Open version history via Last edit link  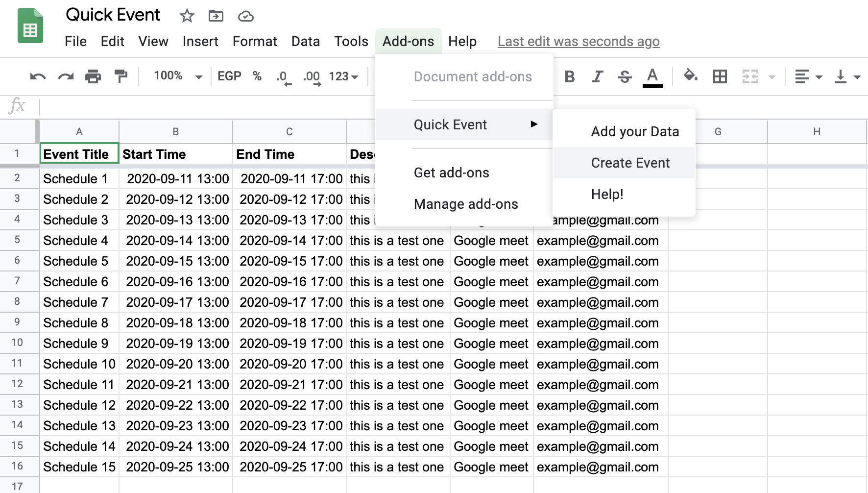pos(578,41)
